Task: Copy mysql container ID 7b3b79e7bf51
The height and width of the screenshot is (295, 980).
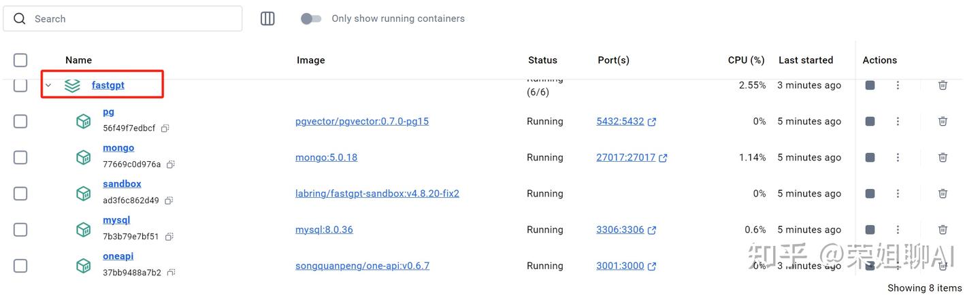Action: pos(169,237)
